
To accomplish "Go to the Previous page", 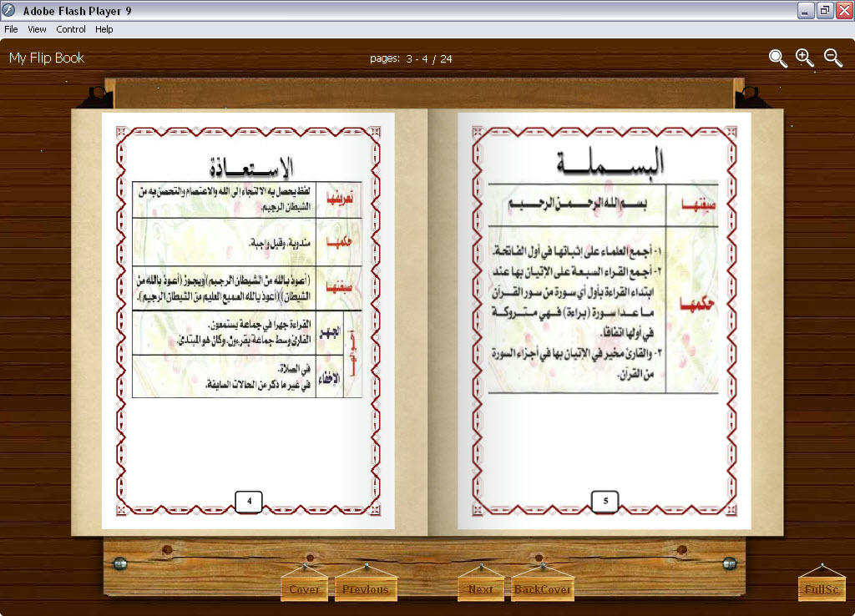I will [365, 589].
